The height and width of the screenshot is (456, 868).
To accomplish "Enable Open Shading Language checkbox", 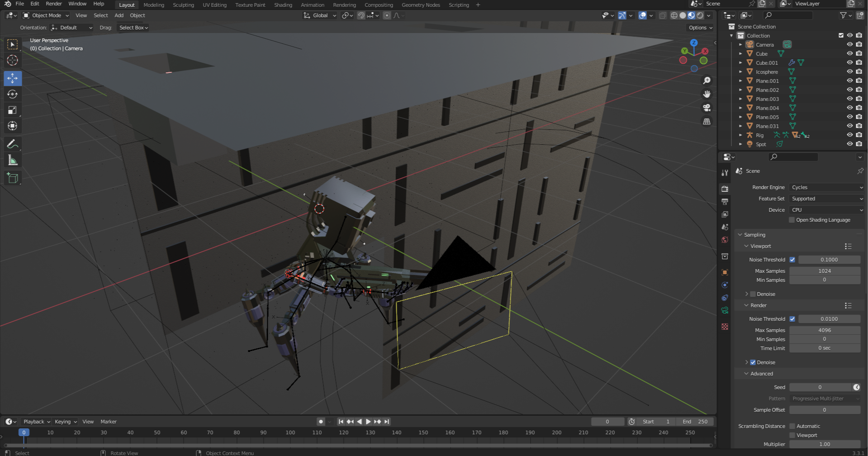I will pyautogui.click(x=792, y=220).
